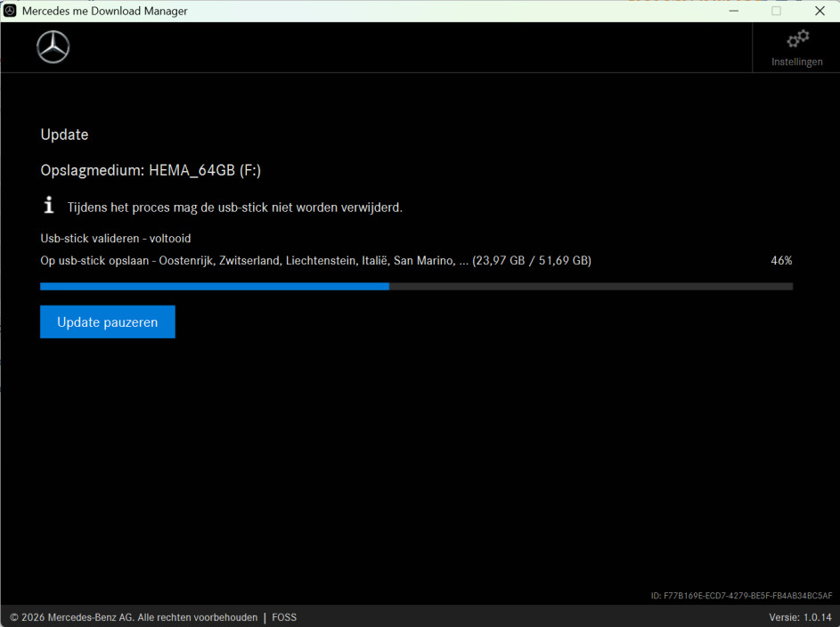Select the Opslagmedium HEMA_64GB (F:) text

point(151,170)
